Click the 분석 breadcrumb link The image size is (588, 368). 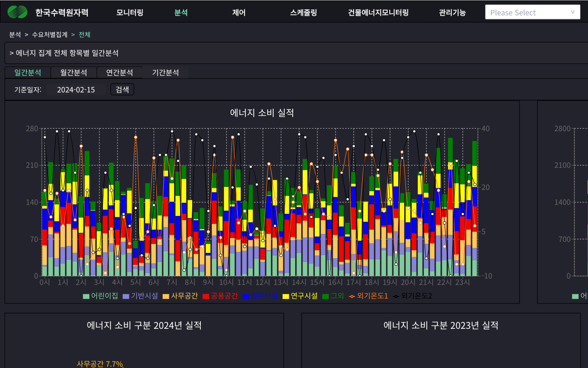(15, 34)
